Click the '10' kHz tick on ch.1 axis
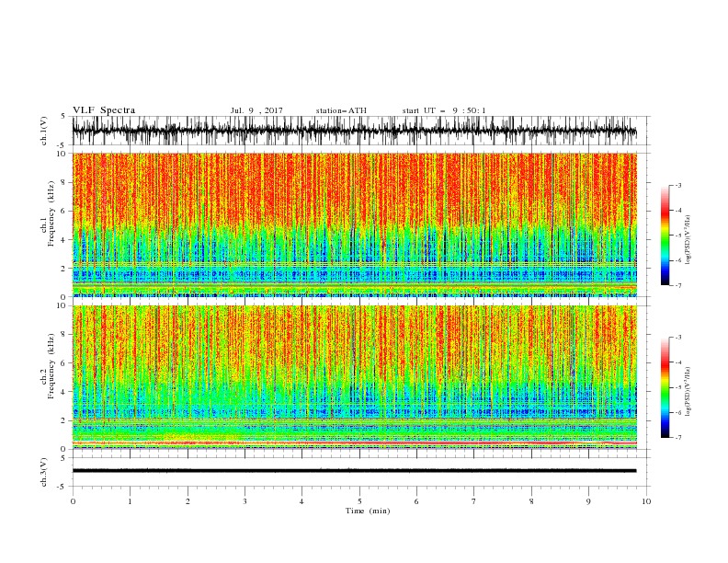Screen dimensions: 728x563 point(63,154)
